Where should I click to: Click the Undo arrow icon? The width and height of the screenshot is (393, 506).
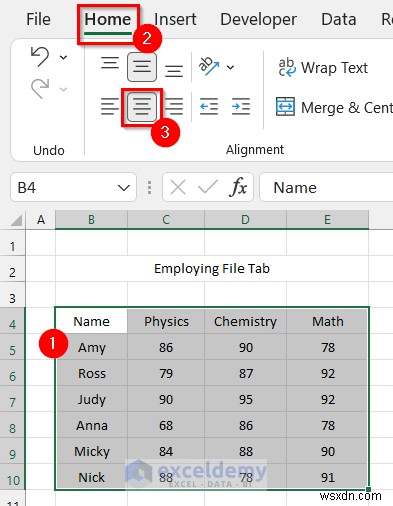pyautogui.click(x=40, y=56)
